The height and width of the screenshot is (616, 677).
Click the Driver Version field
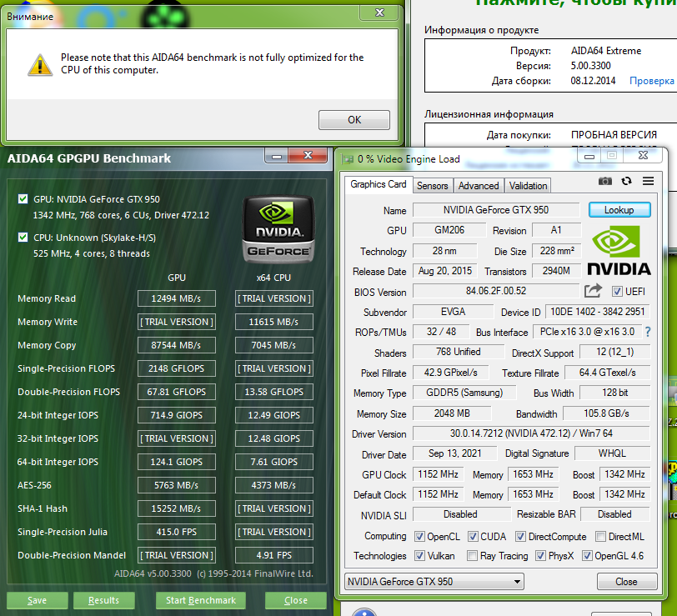[531, 433]
